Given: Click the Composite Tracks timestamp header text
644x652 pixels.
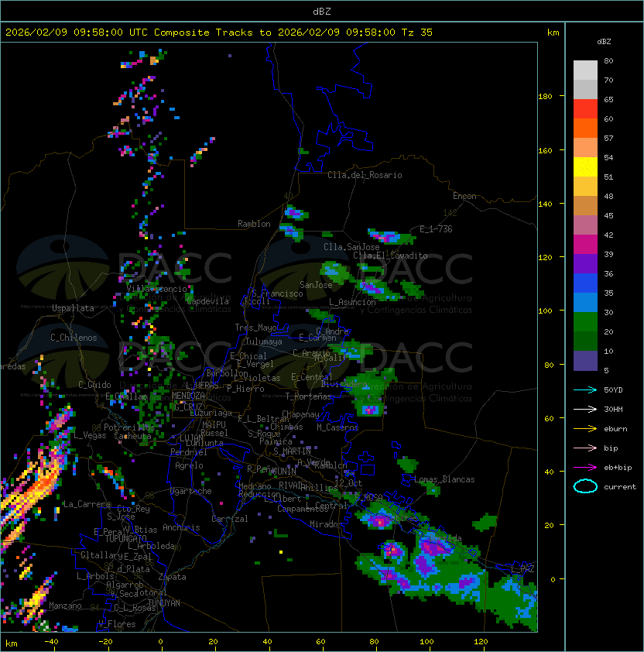Looking at the screenshot, I should (219, 33).
